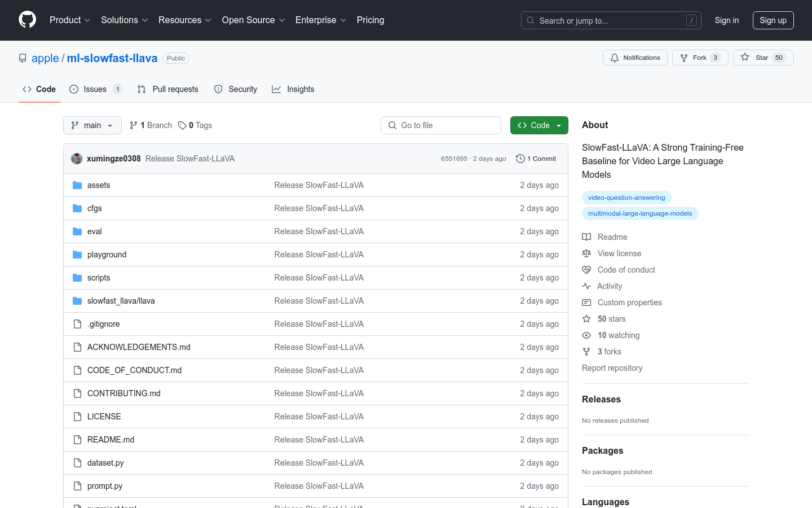Click the README.md file icon
This screenshot has height=508, width=812.
click(77, 440)
